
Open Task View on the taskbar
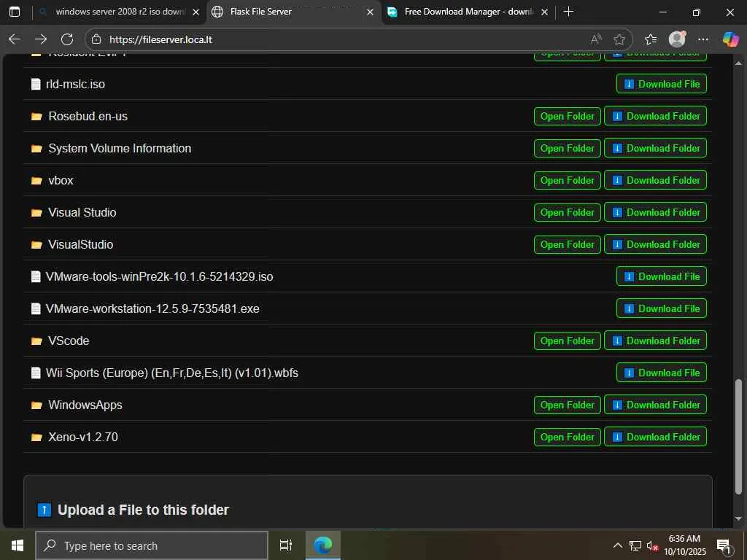286,545
